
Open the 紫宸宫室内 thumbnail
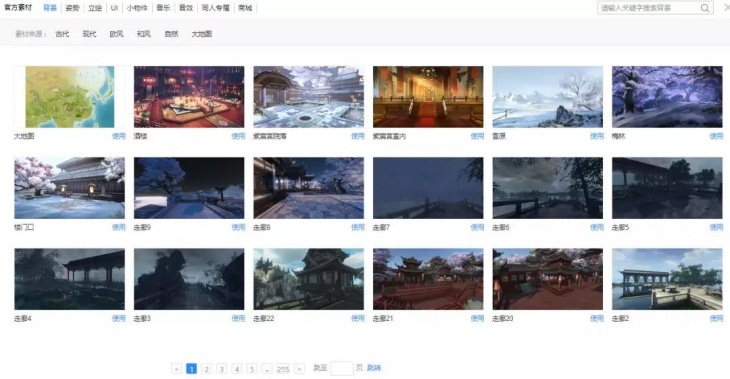428,97
